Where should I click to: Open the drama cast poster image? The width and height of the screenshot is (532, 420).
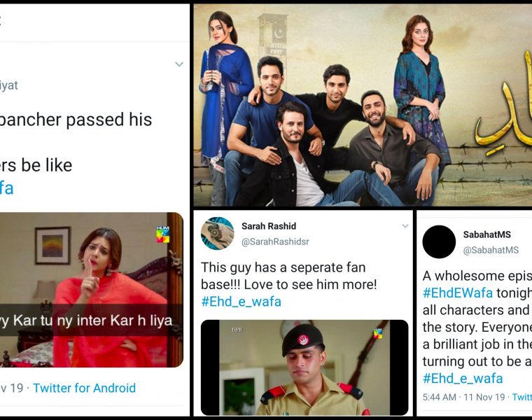point(361,105)
